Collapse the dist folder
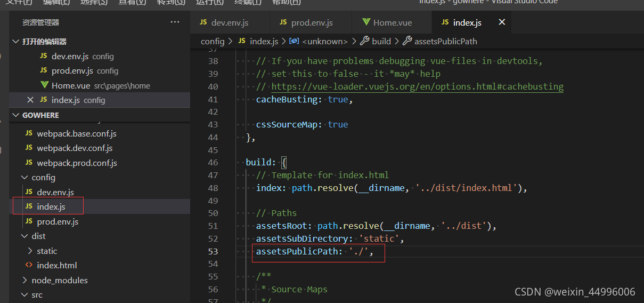 (x=24, y=236)
